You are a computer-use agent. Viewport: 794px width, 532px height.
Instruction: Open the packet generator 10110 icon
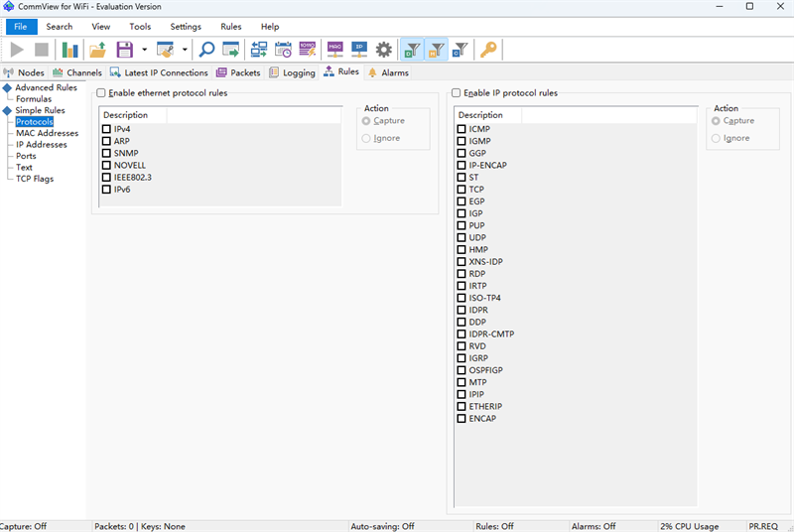tap(308, 50)
